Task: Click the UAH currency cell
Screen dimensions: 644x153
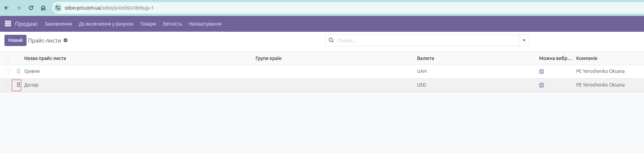Action: click(422, 71)
